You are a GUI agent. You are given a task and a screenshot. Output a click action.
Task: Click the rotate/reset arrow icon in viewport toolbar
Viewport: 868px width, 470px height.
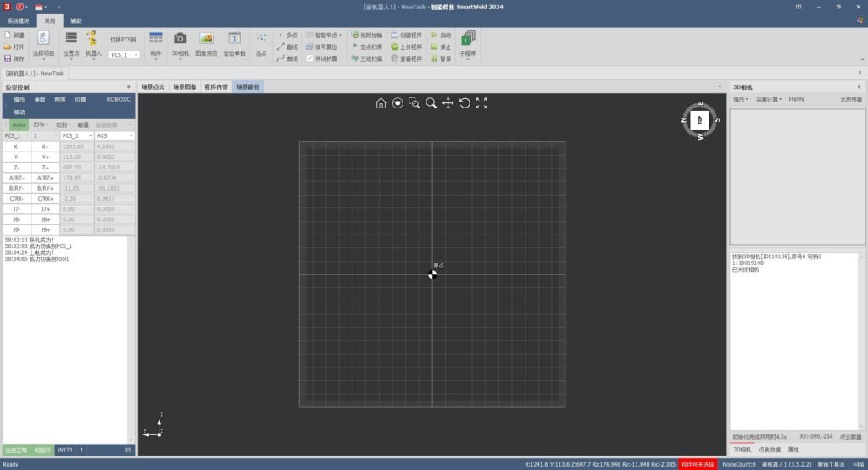tap(465, 102)
